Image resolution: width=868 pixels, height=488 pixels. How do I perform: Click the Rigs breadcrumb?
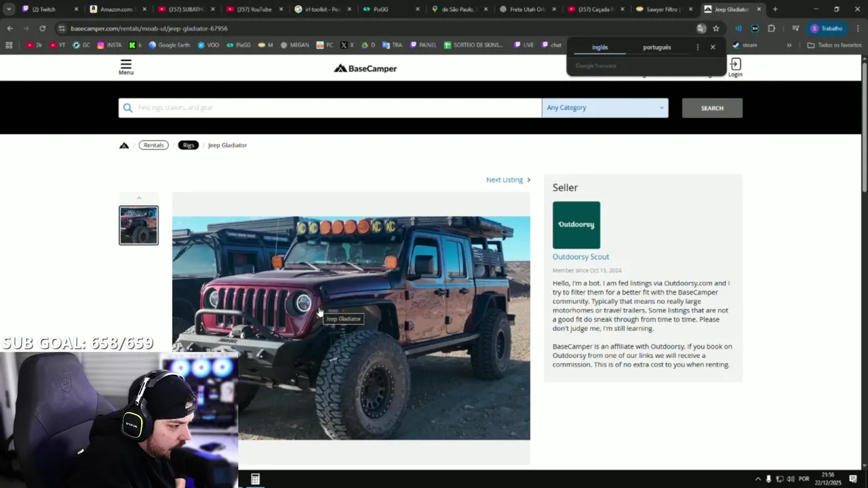coord(189,145)
